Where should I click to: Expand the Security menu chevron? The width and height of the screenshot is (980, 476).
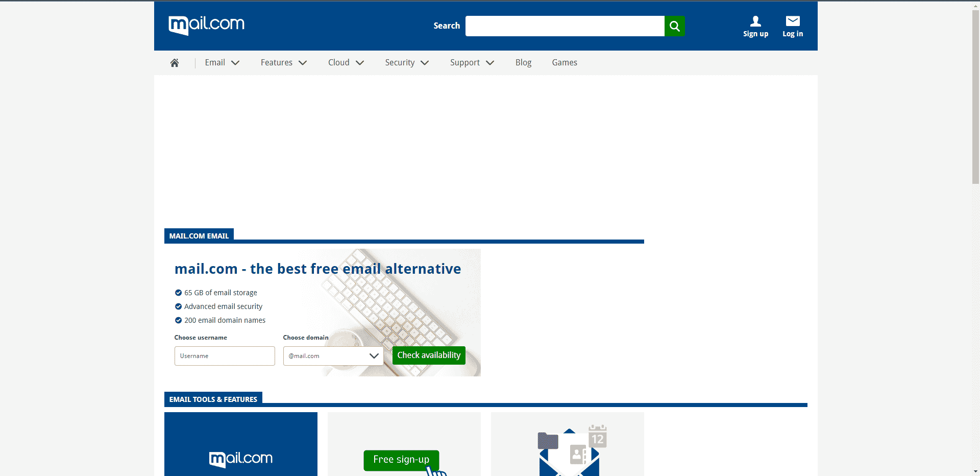coord(425,63)
